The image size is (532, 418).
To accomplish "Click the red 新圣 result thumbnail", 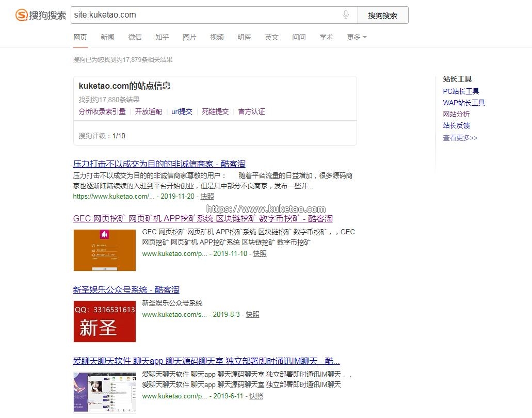I will [104, 321].
